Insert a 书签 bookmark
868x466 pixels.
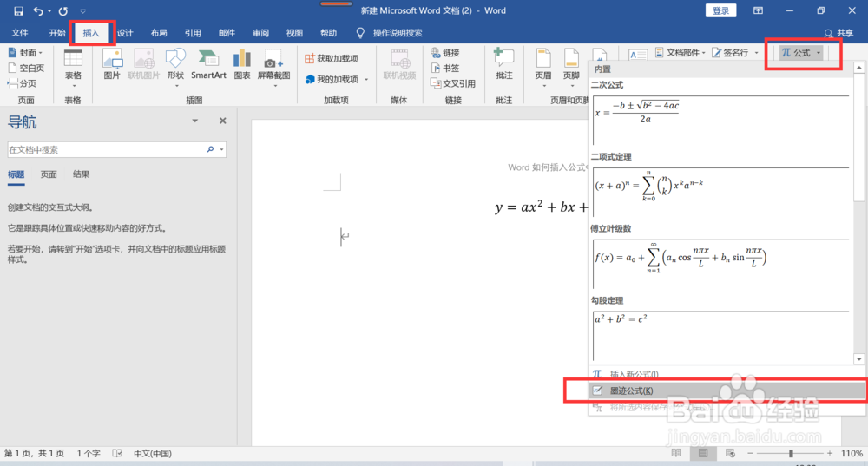445,68
